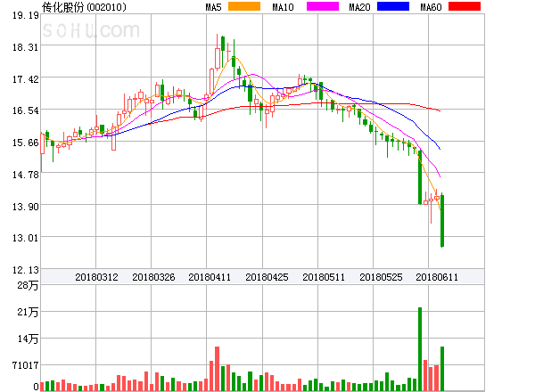
Task: Click the 28万 volume axis label
Action: [x=28, y=285]
